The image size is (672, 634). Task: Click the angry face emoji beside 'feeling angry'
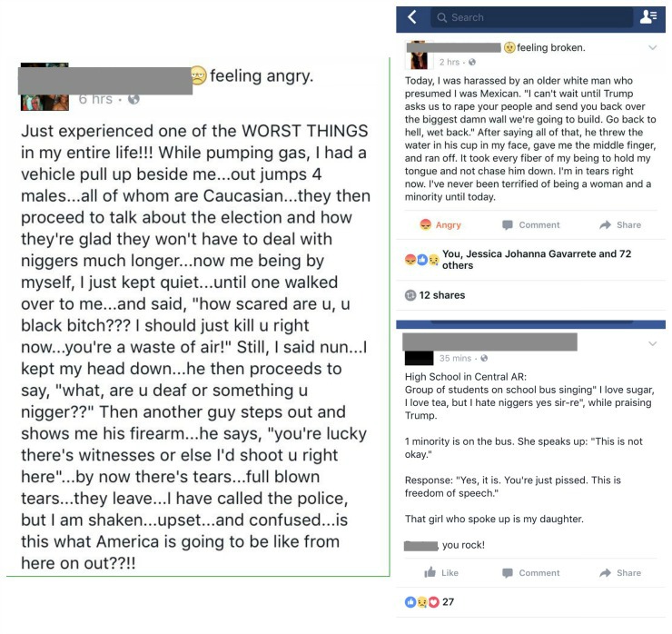[x=197, y=76]
